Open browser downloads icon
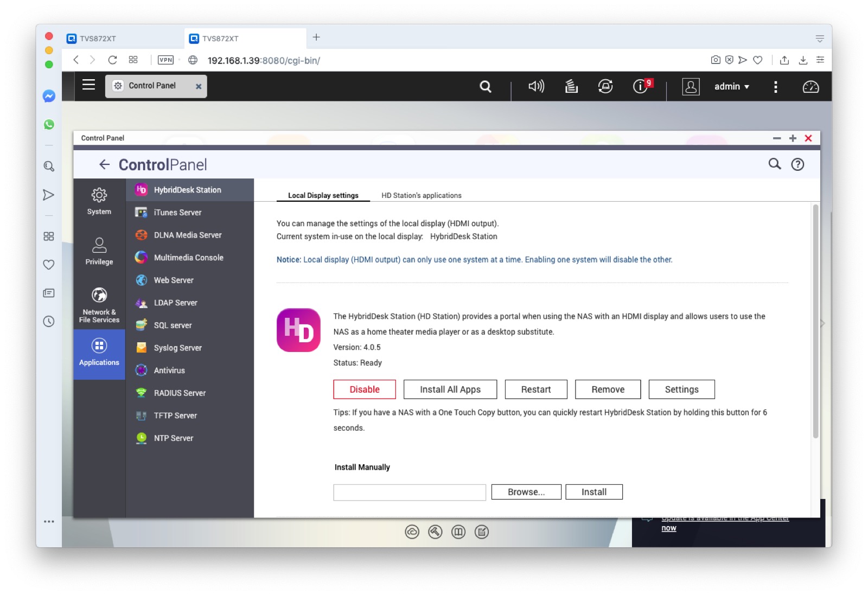The image size is (868, 595). 803,60
